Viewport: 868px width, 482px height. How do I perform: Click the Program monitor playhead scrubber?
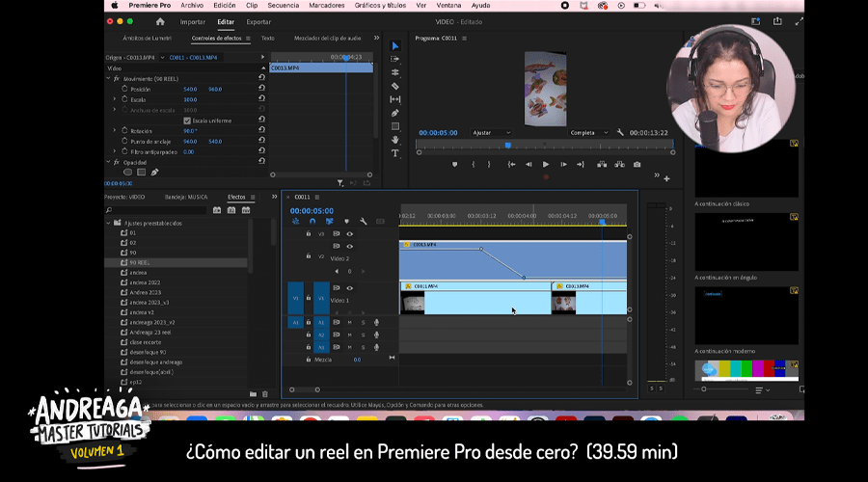pyautogui.click(x=508, y=146)
